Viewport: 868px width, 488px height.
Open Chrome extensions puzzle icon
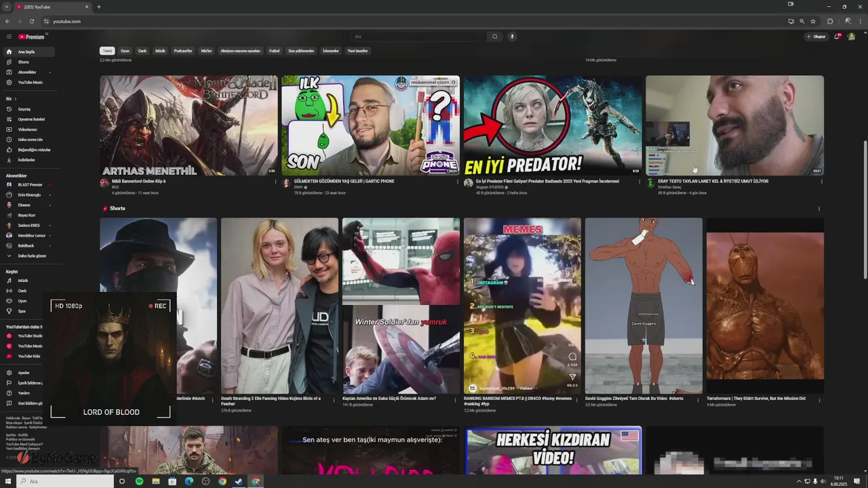pos(829,21)
